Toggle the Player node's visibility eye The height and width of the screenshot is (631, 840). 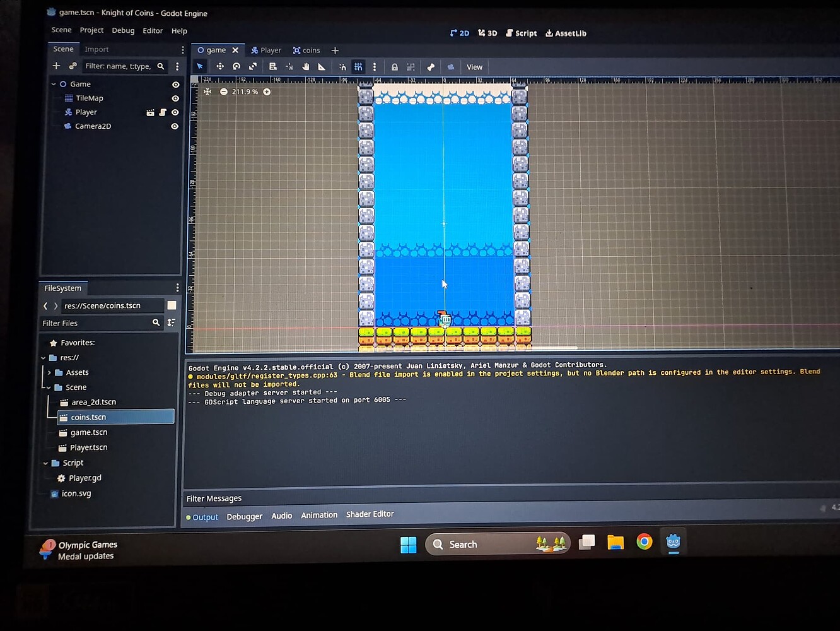(x=175, y=112)
